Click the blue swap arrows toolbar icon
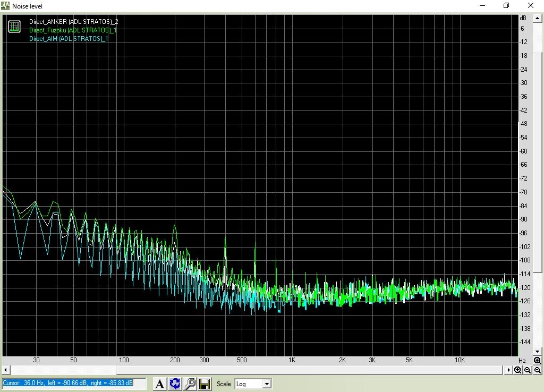Viewport: 544px width, 392px height. point(175,384)
